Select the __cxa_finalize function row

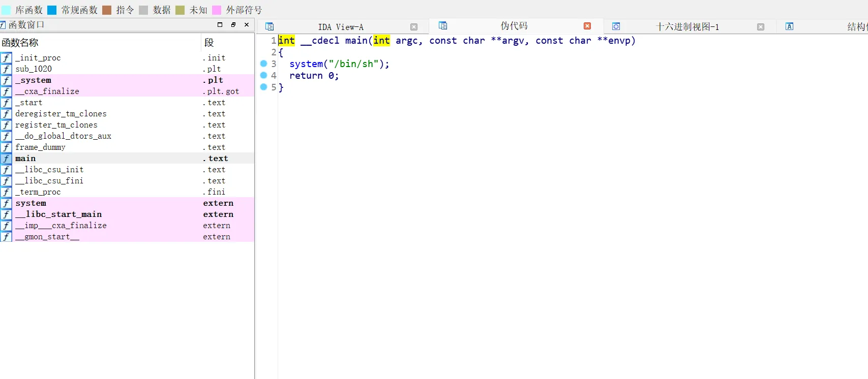127,91
